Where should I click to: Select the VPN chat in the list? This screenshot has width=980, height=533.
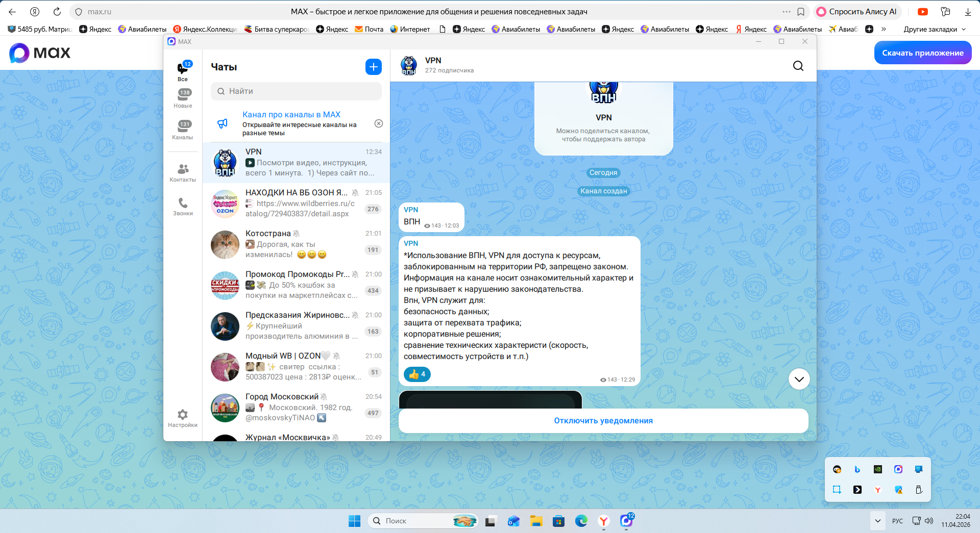coord(296,163)
